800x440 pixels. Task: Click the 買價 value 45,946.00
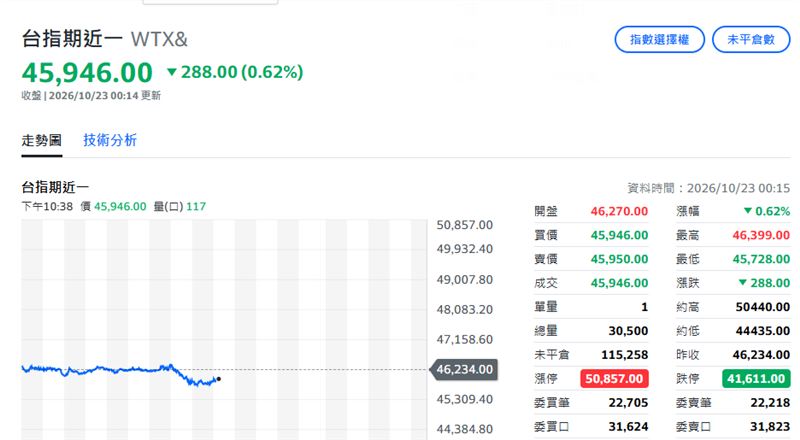tap(619, 235)
